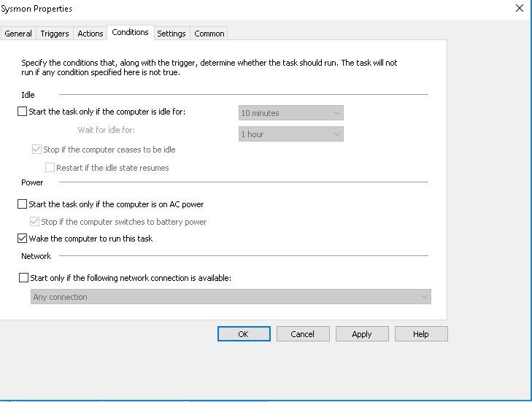532x402 pixels.
Task: Toggle stop if computer ceases to be idle
Action: pos(37,150)
